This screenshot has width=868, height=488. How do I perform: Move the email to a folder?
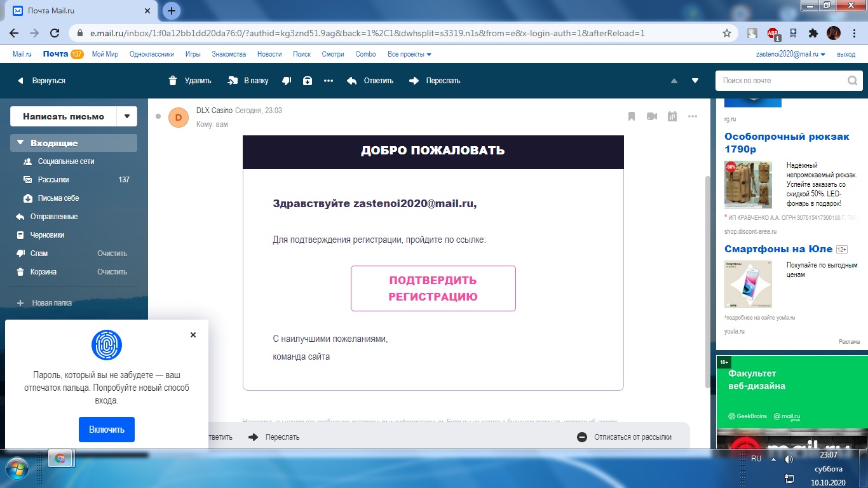247,81
